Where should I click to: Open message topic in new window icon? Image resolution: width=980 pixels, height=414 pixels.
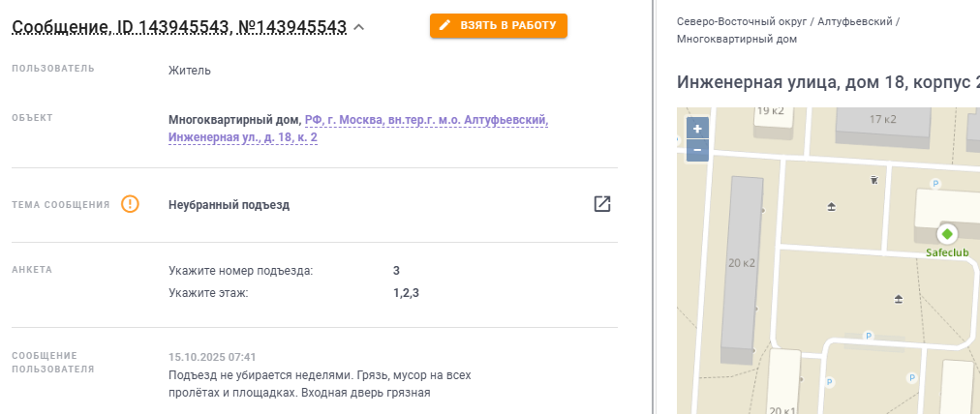pos(602,204)
